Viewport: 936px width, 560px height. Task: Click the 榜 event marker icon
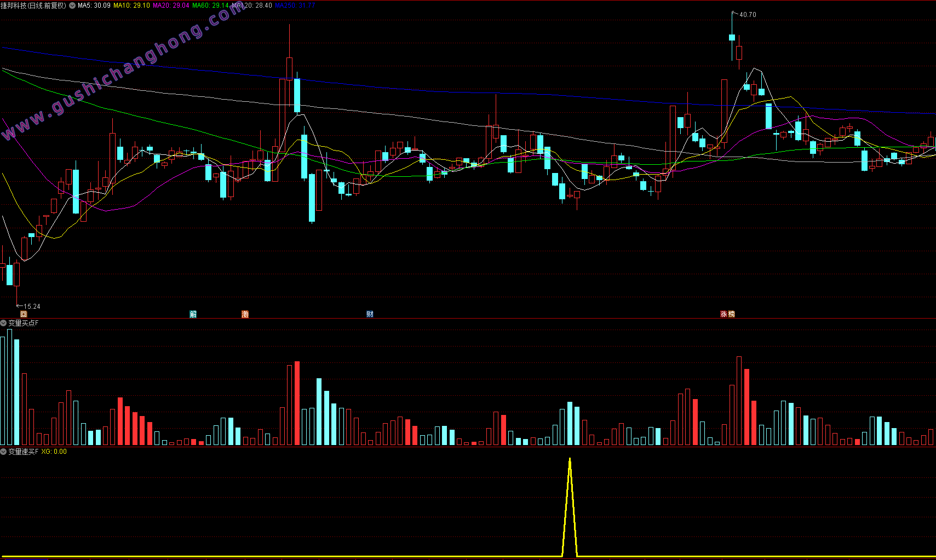pos(731,314)
